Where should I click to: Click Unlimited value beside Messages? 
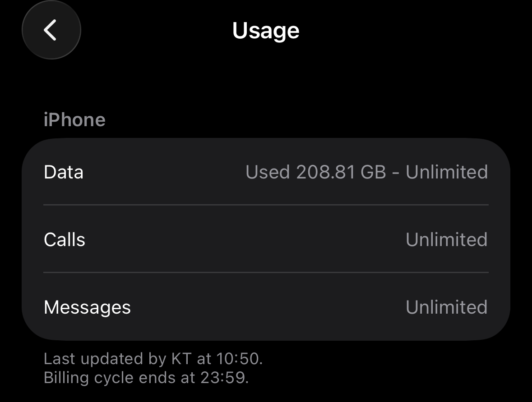point(447,307)
